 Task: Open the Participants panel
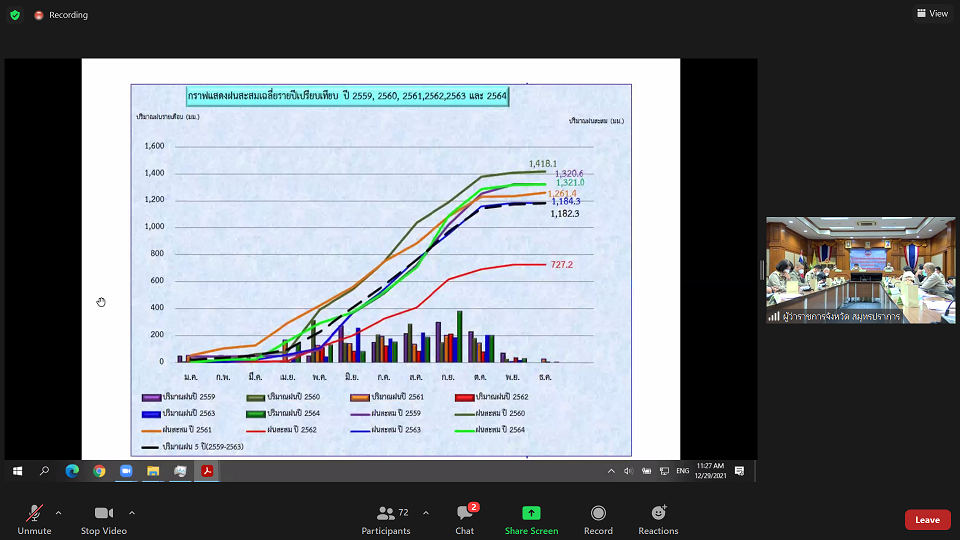(x=386, y=520)
